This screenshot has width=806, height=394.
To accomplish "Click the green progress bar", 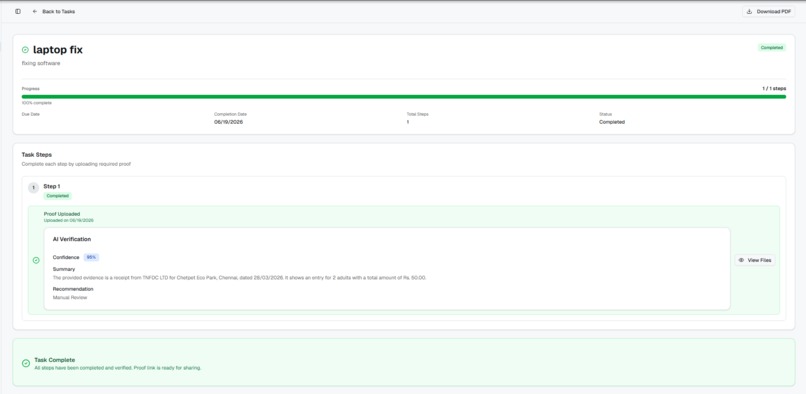I will pyautogui.click(x=404, y=96).
